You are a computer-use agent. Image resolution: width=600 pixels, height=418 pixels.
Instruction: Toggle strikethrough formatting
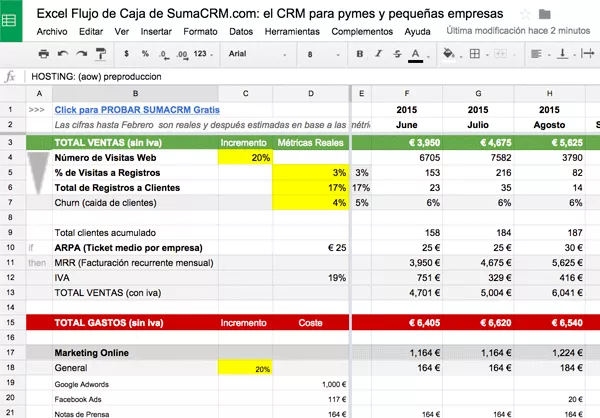point(397,54)
